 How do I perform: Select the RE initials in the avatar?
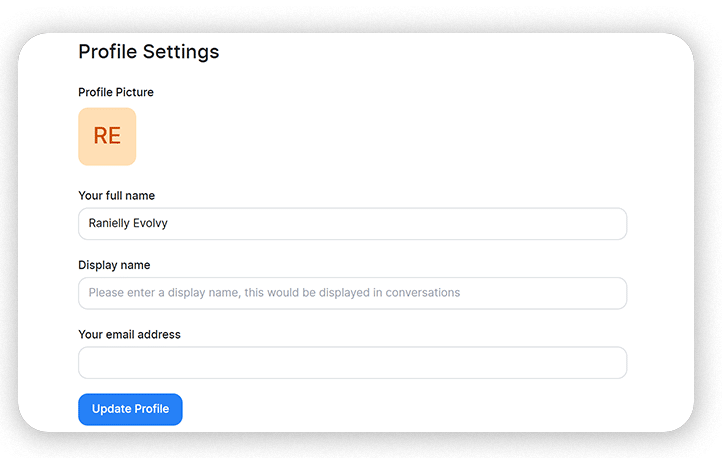pyautogui.click(x=107, y=137)
